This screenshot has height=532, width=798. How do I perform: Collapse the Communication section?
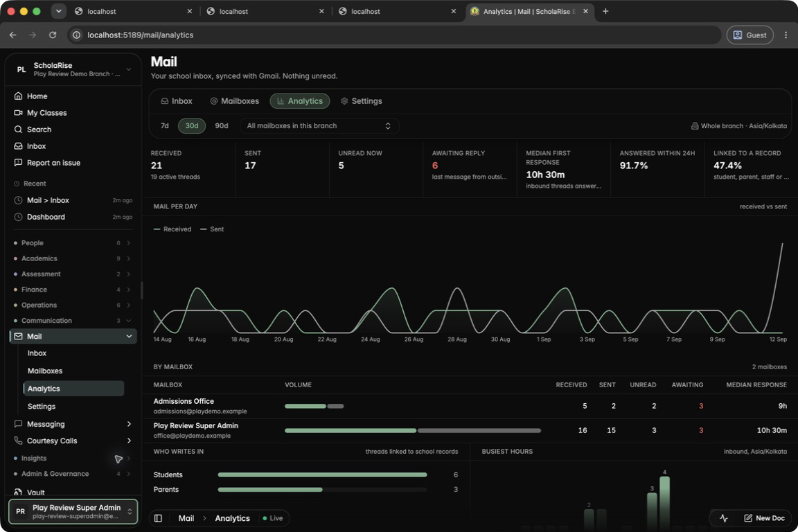pos(73,321)
